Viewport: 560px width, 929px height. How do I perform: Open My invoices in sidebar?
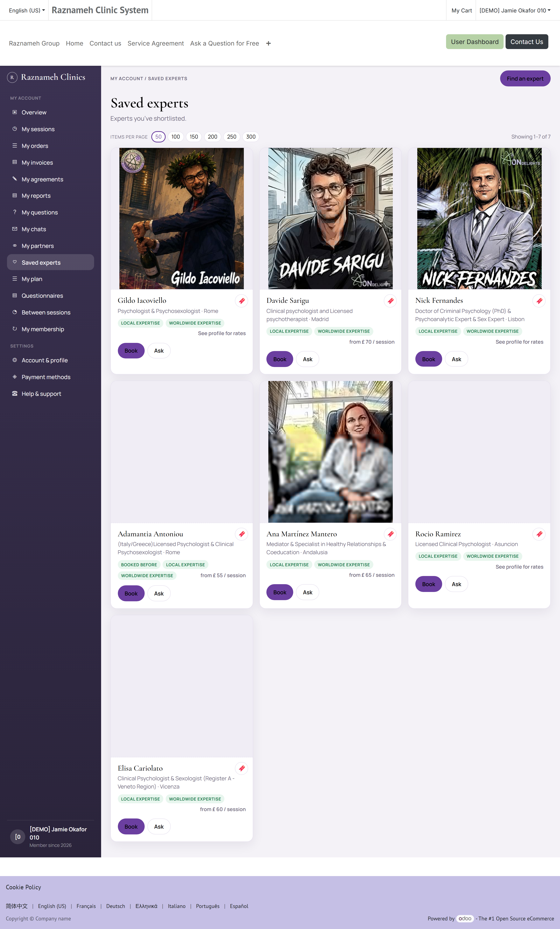[51, 162]
